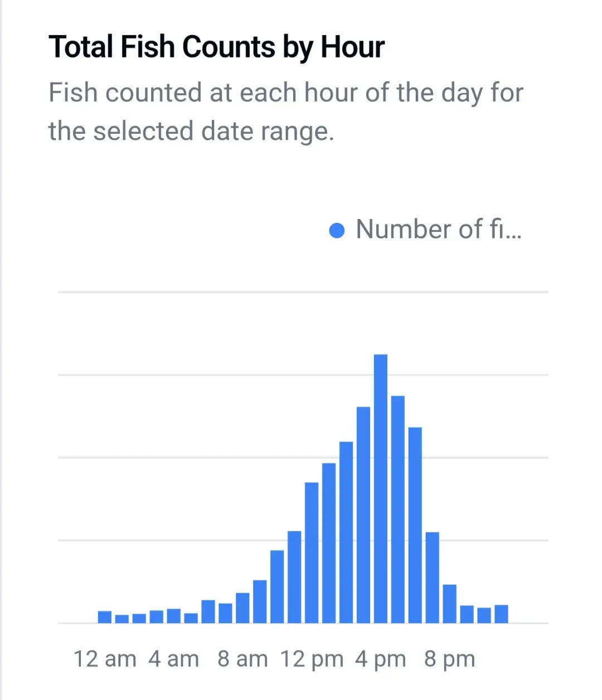
Task: Click the blue legend dot
Action: click(x=337, y=230)
